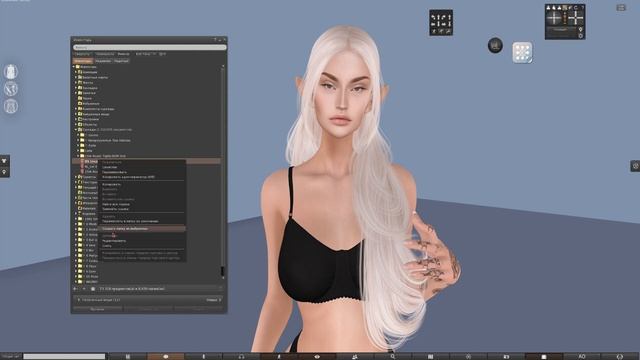Image resolution: width=640 pixels, height=360 pixels.
Task: Expand the Закладки folder
Action: pyautogui.click(x=76, y=88)
